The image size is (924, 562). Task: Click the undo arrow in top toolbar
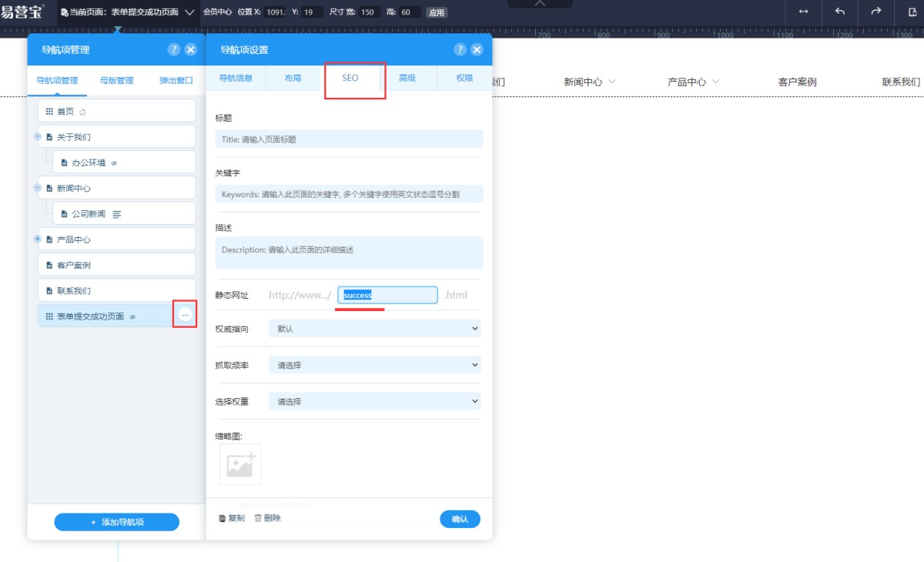pyautogui.click(x=840, y=12)
